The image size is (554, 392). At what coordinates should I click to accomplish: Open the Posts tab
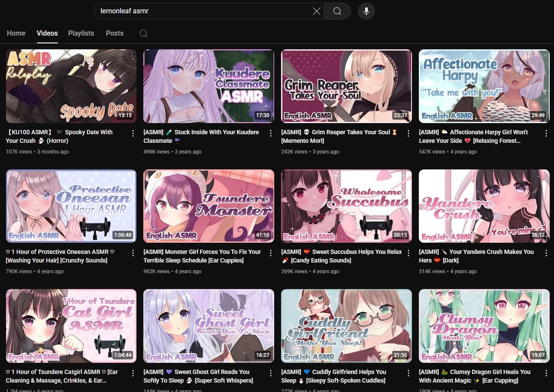point(115,33)
